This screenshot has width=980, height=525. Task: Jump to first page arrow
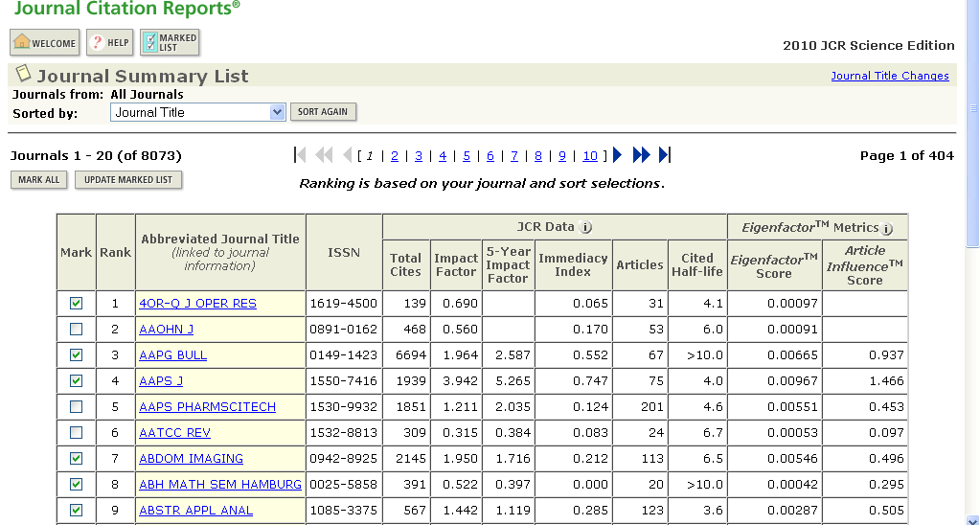tap(300, 155)
